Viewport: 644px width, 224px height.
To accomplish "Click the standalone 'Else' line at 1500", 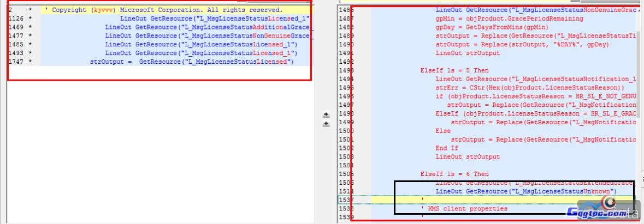I will click(443, 131).
